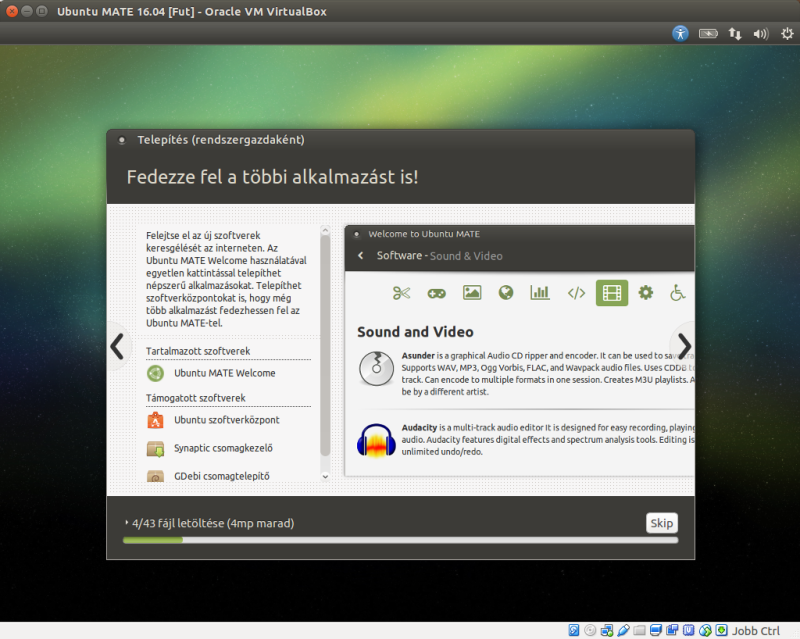Click the VirtualBox shared folders status icon
Screen dimensions: 800x639
[x=639, y=630]
